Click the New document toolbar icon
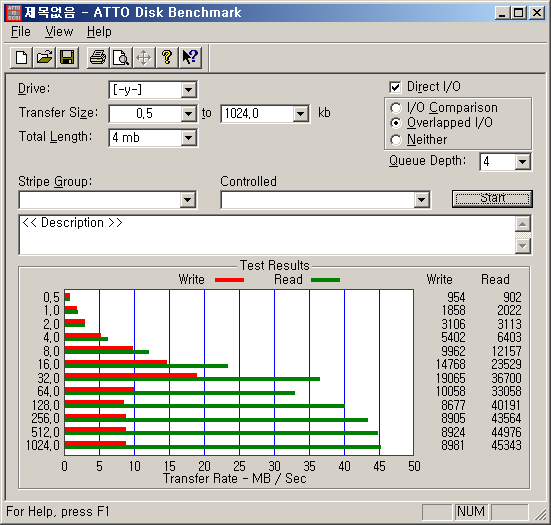551x525 pixels. [x=21, y=57]
